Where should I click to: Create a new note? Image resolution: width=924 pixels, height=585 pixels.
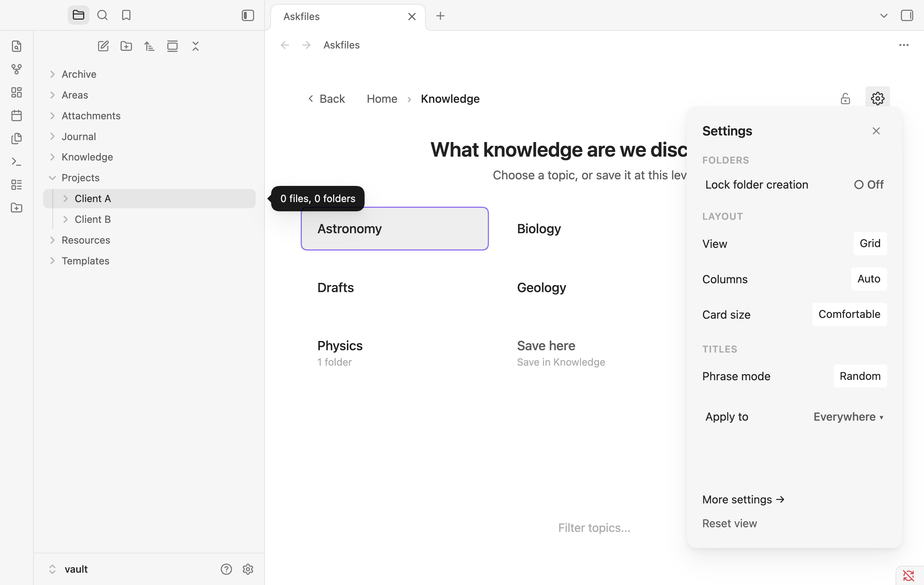(x=103, y=46)
